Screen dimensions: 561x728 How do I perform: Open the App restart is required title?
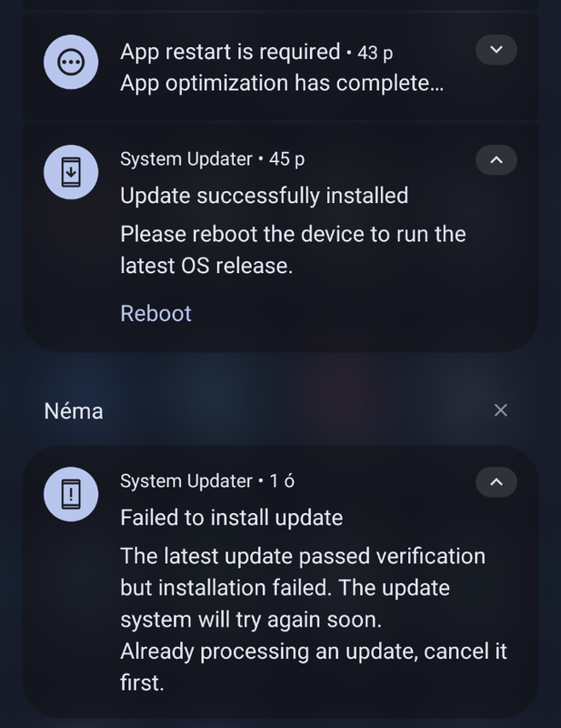click(x=230, y=52)
